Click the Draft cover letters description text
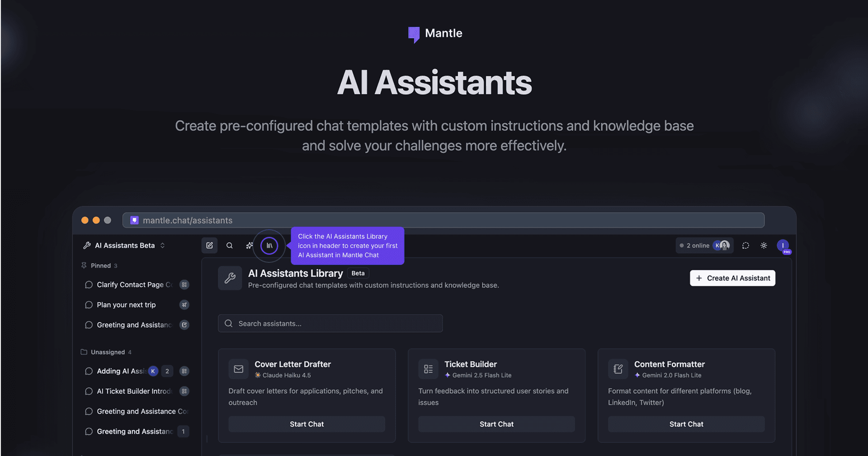This screenshot has width=868, height=456. point(306,397)
